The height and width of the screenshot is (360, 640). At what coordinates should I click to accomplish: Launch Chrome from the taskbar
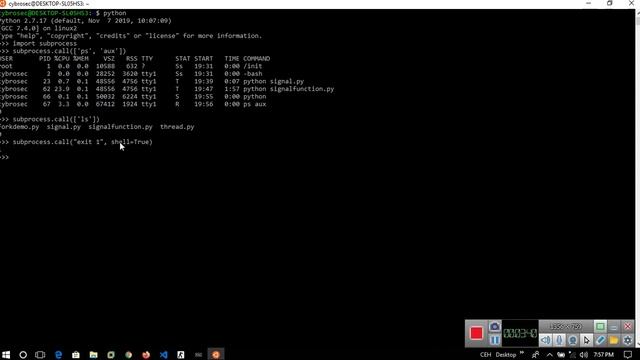pyautogui.click(x=129, y=355)
